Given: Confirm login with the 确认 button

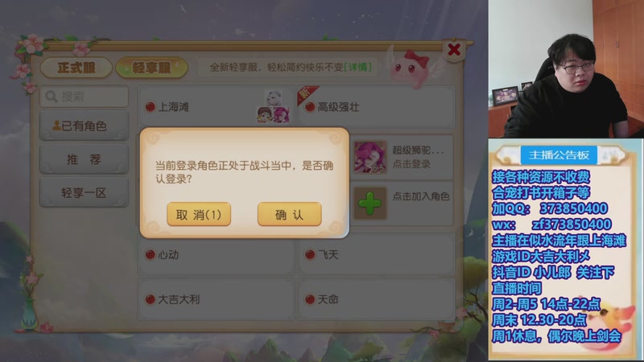Looking at the screenshot, I should click(x=290, y=214).
